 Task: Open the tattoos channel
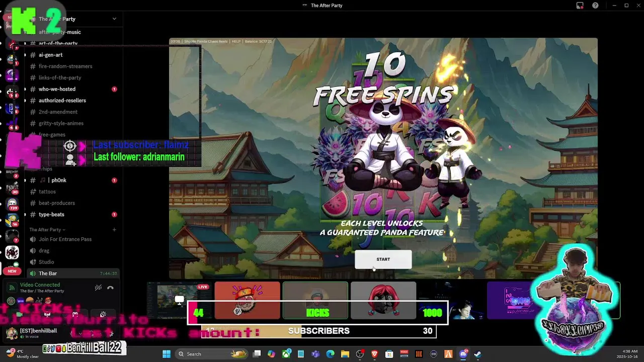coord(47,192)
